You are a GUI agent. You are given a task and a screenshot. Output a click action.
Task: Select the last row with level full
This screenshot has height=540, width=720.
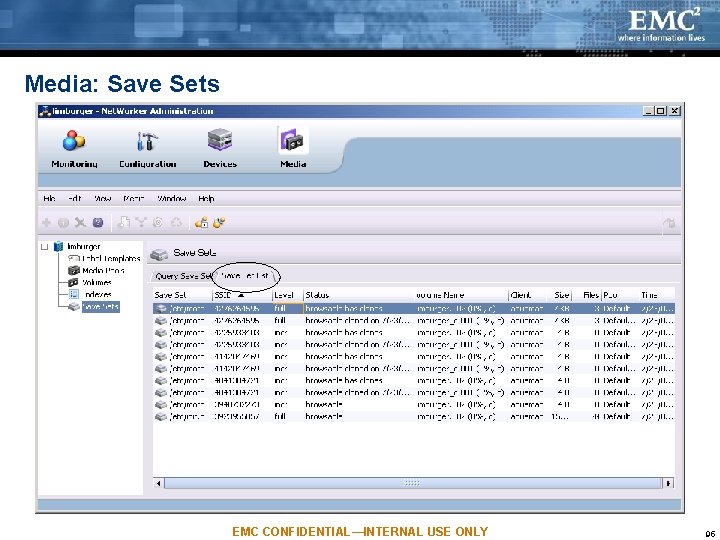point(414,416)
